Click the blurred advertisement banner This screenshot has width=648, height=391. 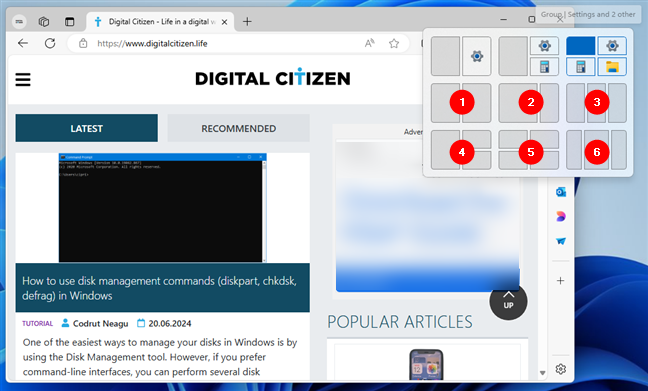(x=427, y=216)
